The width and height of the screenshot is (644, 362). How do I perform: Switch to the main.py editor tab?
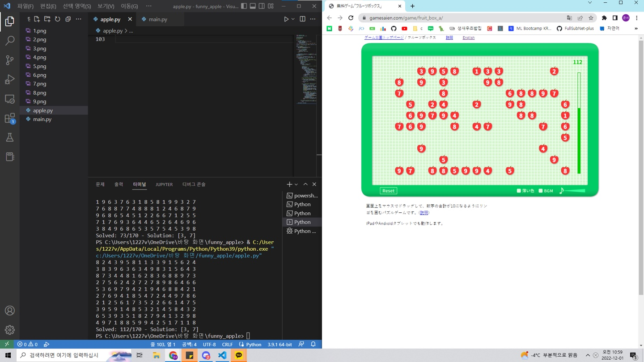158,19
